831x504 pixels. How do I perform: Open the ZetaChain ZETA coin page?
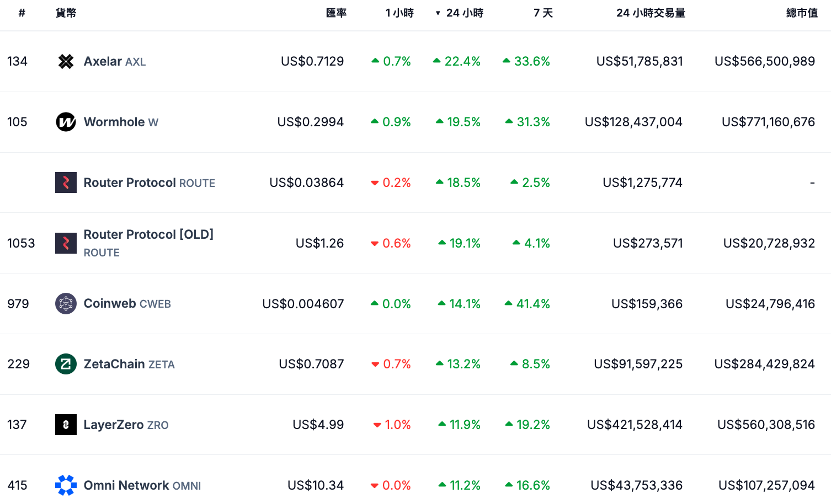(129, 364)
